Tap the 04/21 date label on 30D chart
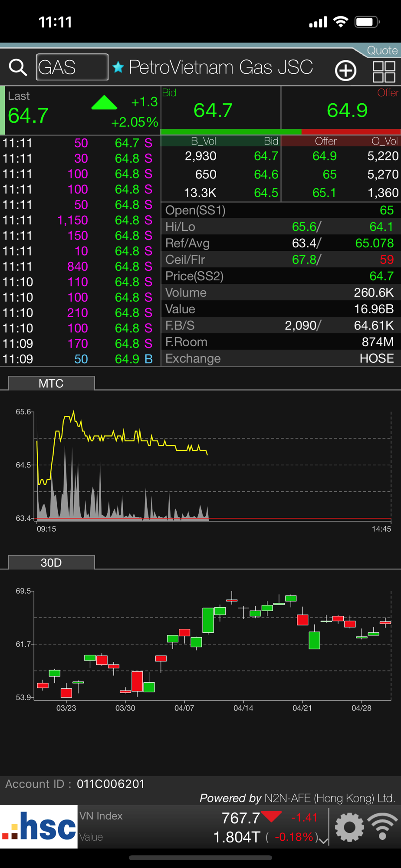This screenshot has width=401, height=868. [x=302, y=708]
